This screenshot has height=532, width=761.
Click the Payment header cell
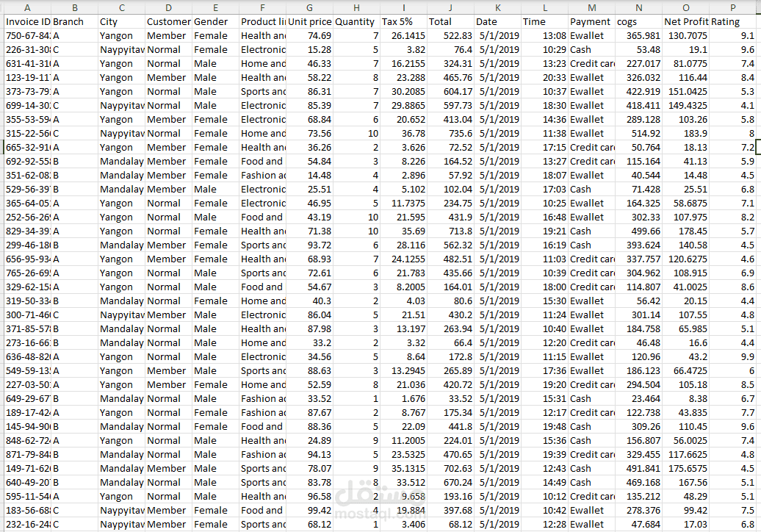tap(591, 22)
